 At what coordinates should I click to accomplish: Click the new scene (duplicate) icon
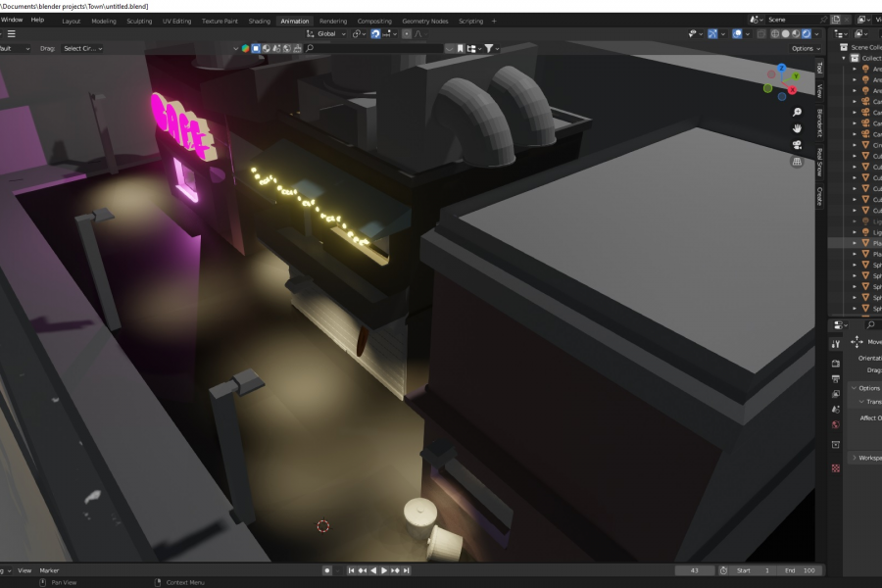(x=836, y=20)
